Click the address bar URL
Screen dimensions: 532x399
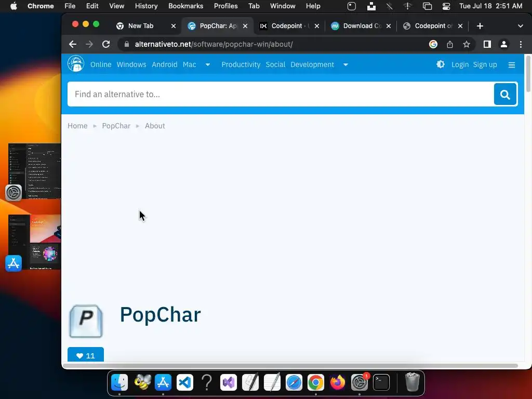[x=214, y=45]
